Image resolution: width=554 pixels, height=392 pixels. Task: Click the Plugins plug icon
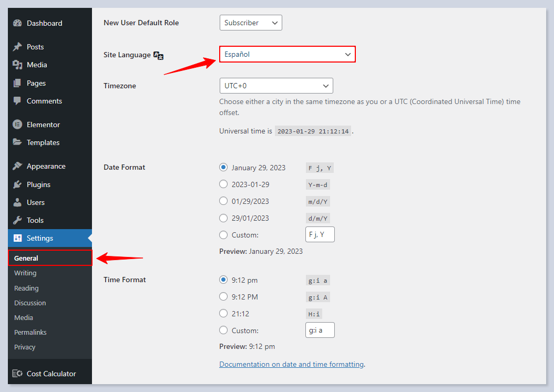[17, 184]
